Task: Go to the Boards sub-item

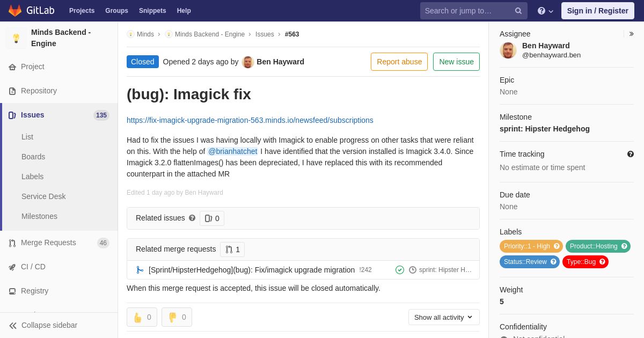Action: [33, 157]
